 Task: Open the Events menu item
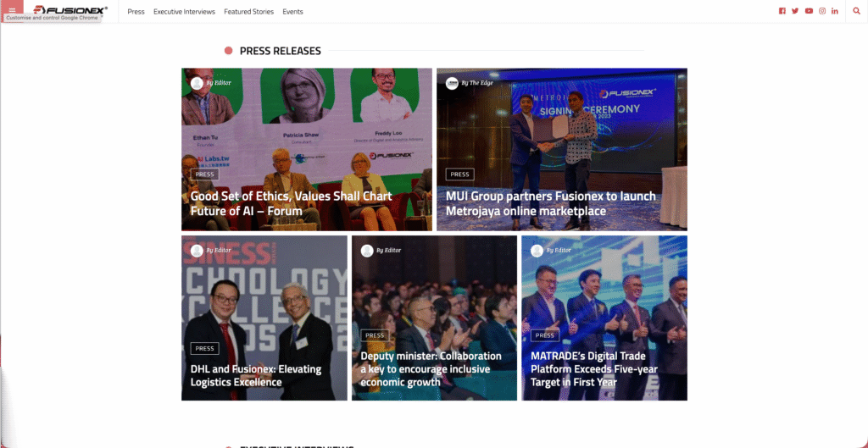point(292,12)
